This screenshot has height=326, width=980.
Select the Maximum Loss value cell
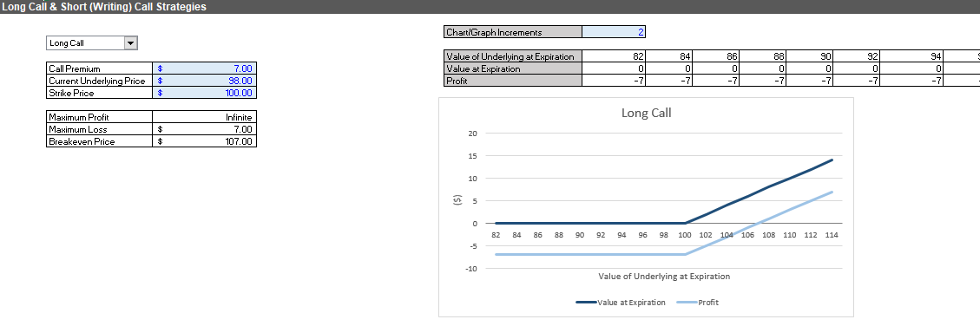click(x=204, y=129)
